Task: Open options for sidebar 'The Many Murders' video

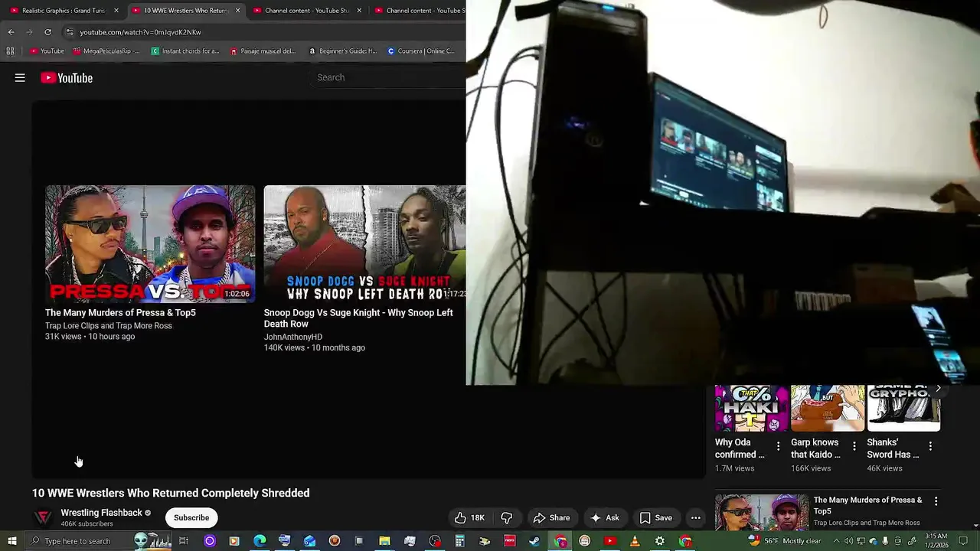Action: pos(936,501)
